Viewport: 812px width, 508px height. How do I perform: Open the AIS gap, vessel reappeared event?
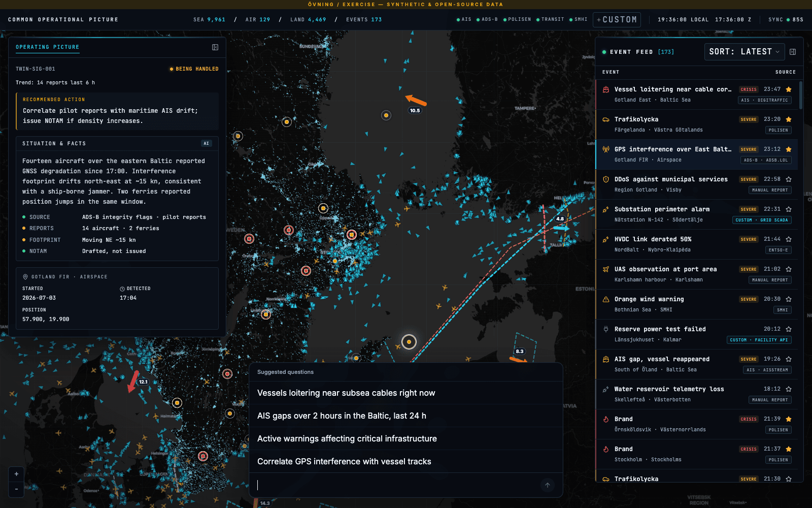click(696, 364)
